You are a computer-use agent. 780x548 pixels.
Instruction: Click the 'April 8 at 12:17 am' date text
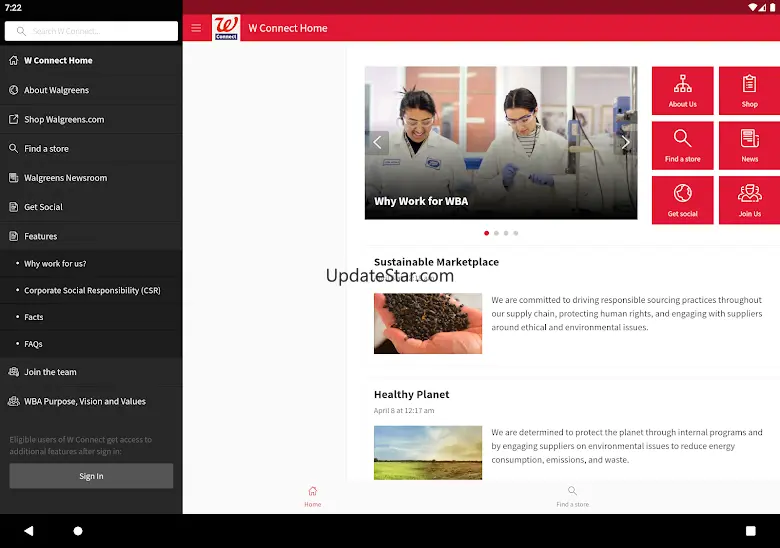(404, 411)
